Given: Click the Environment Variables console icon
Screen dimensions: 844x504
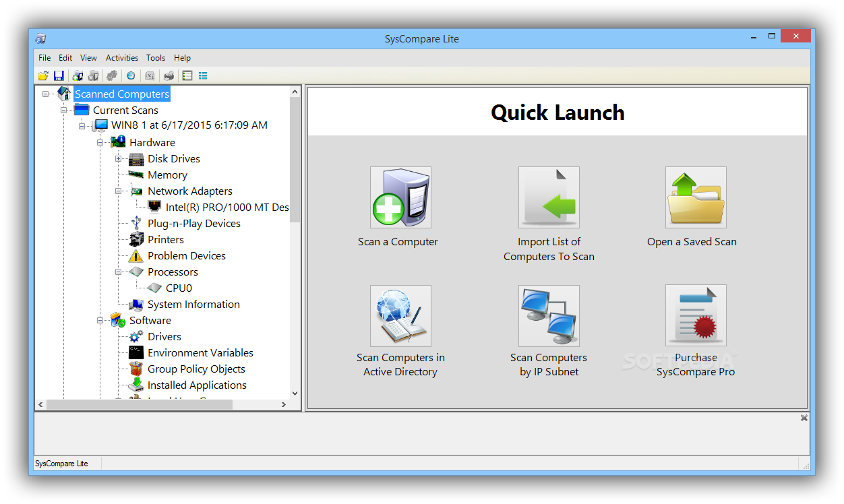Looking at the screenshot, I should pos(136,352).
